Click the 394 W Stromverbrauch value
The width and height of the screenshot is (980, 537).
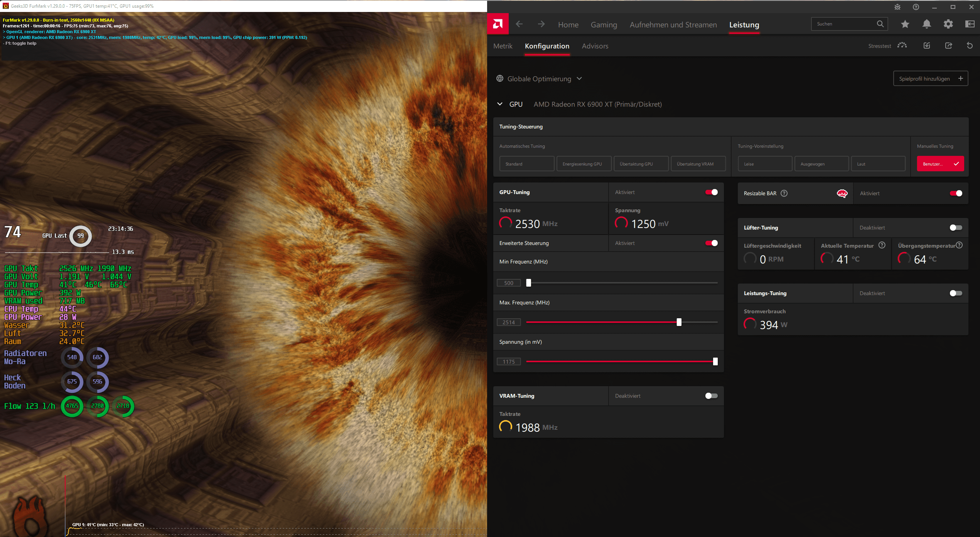pos(774,325)
